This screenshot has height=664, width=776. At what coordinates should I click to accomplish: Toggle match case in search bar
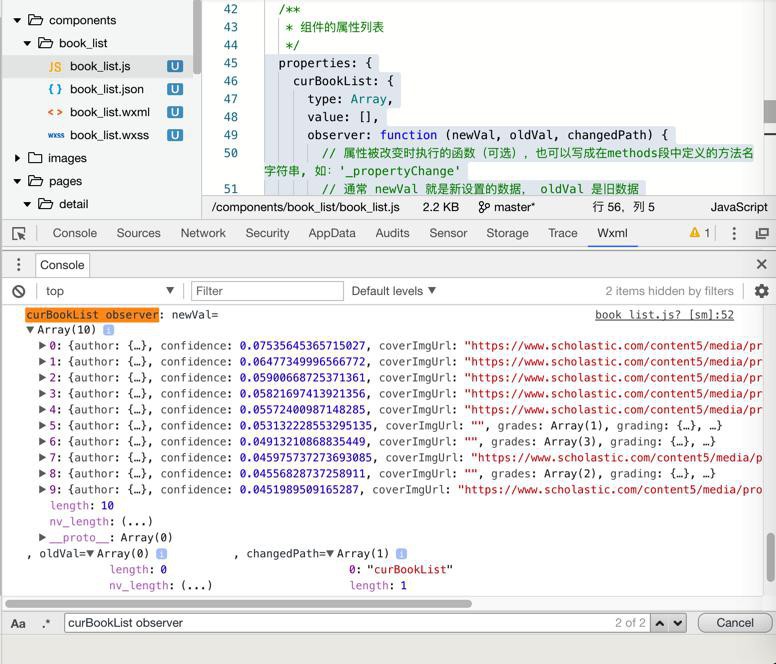coord(19,622)
